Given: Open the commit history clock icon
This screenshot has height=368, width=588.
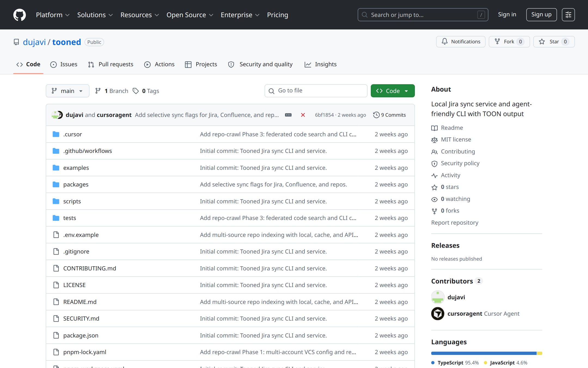Looking at the screenshot, I should (x=376, y=115).
